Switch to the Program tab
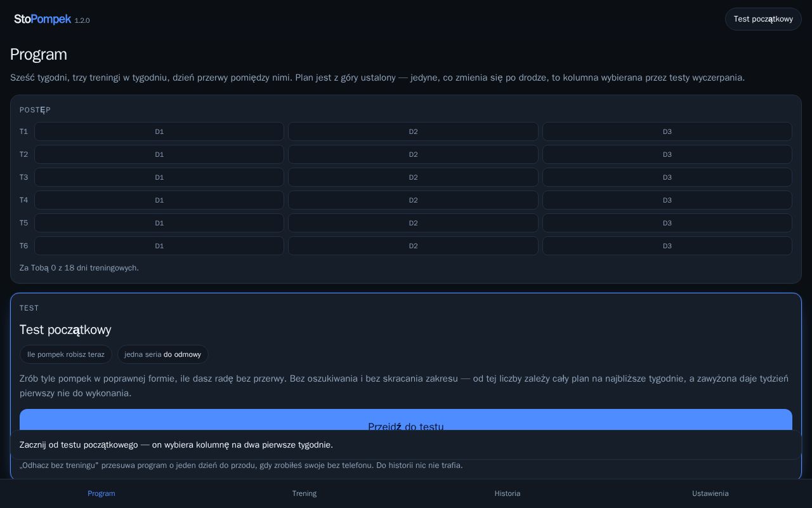Screen dimensions: 812x508 pos(101,493)
